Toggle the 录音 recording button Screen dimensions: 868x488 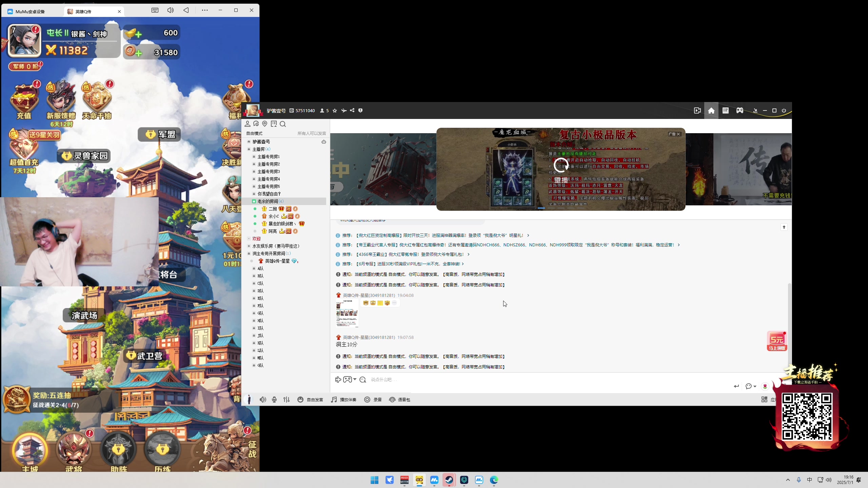click(x=373, y=400)
